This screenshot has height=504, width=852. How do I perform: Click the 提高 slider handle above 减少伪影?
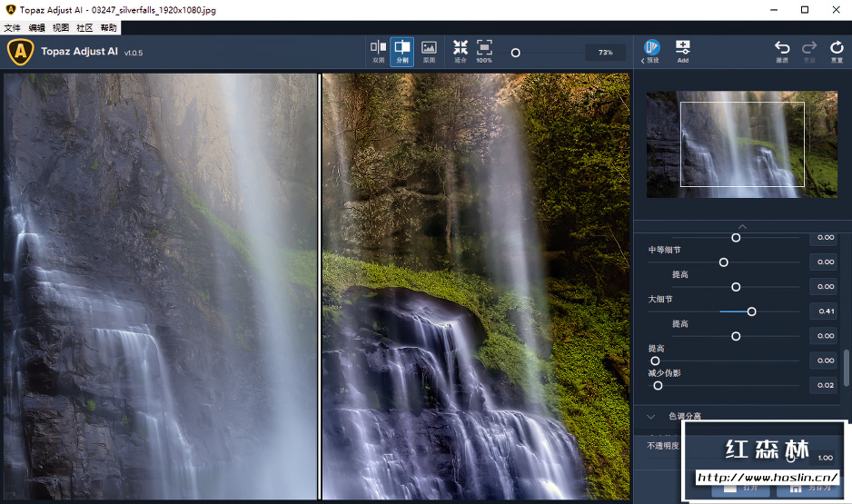pyautogui.click(x=655, y=361)
